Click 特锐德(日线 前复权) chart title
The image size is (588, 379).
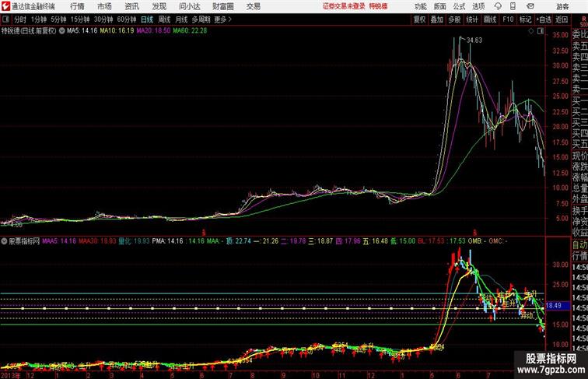(29, 31)
